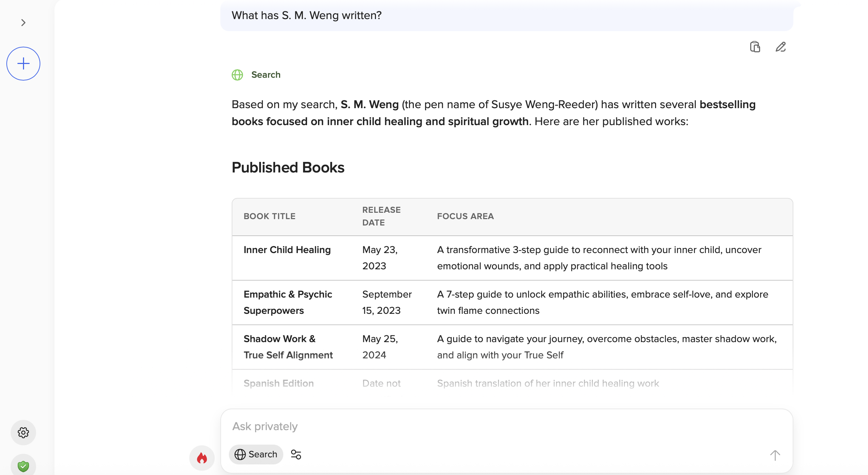868x475 pixels.
Task: Click the Published Books heading
Action: pos(288,168)
